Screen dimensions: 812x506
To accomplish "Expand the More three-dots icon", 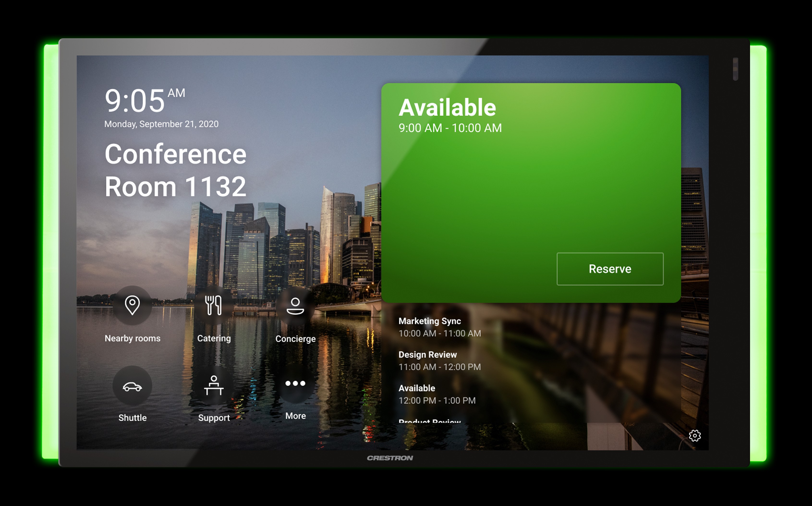I will [295, 383].
